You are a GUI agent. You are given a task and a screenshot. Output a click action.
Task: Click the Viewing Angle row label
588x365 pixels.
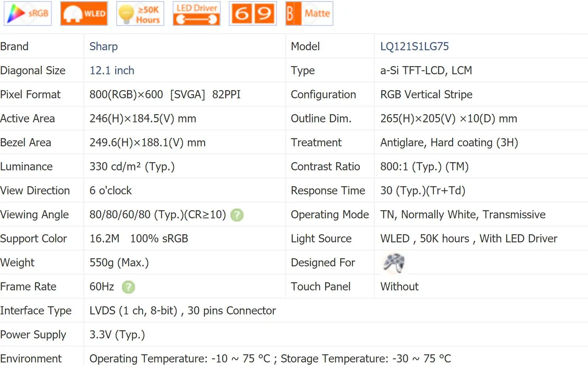coord(34,215)
